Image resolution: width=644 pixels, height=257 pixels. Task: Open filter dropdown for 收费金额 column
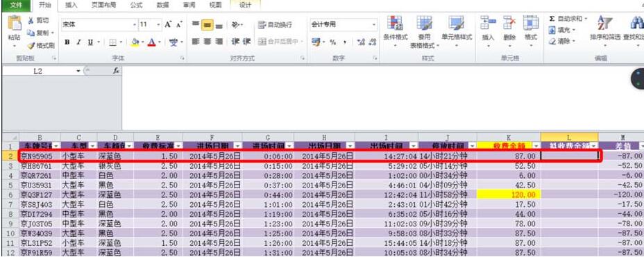(x=536, y=146)
